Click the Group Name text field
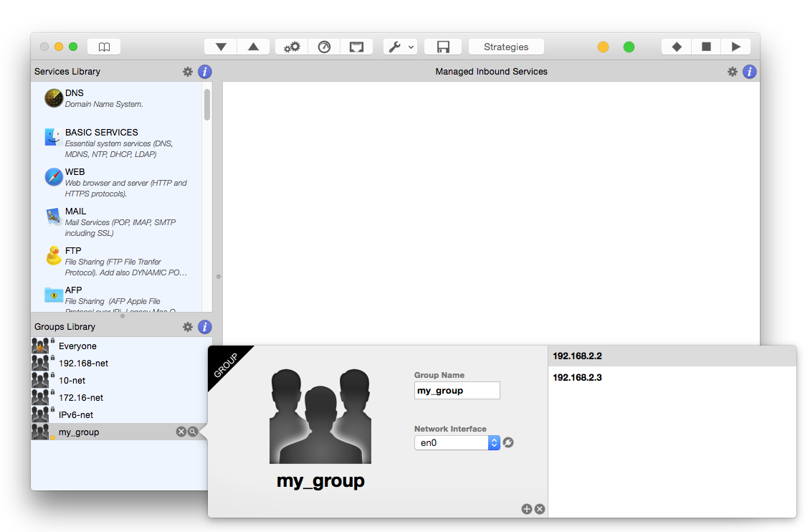Viewport: 810px width, 532px height. pyautogui.click(x=457, y=391)
